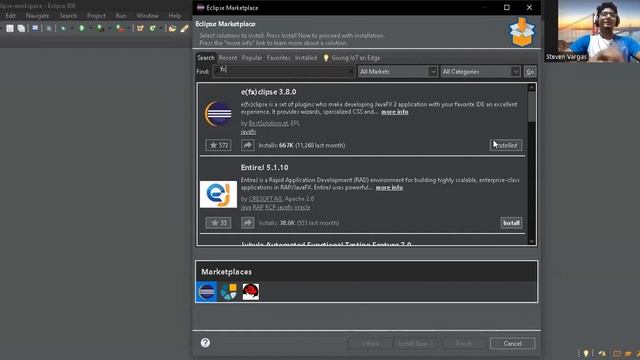This screenshot has height=360, width=640.
Task: Click the EntireJ logo image
Action: pyautogui.click(x=218, y=194)
